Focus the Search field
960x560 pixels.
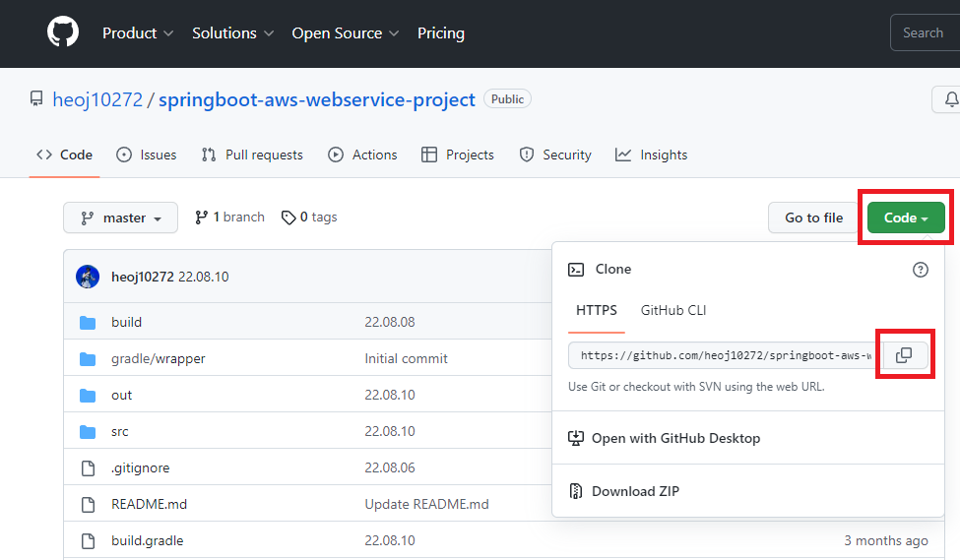coord(926,33)
